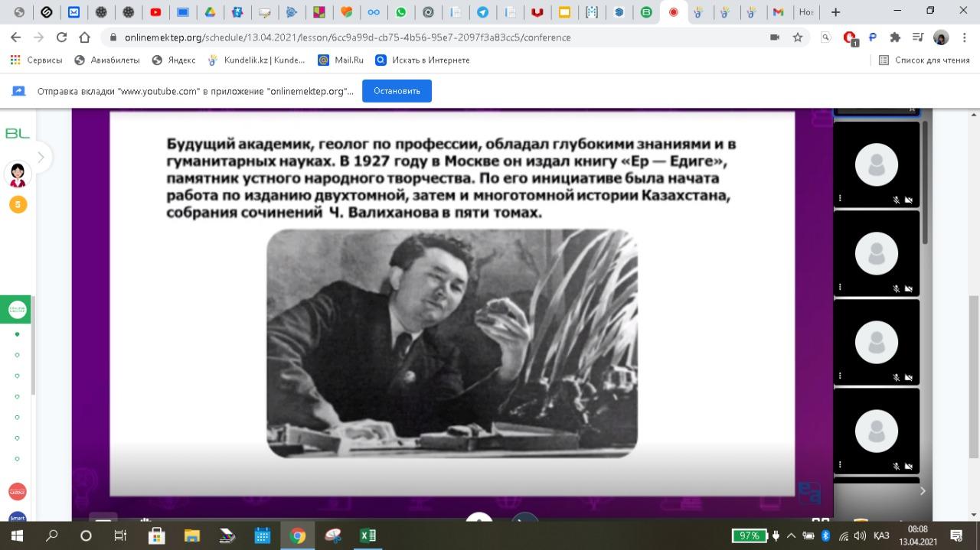980x550 pixels.
Task: Toggle the second participant's camera-off icon
Action: pos(909,288)
